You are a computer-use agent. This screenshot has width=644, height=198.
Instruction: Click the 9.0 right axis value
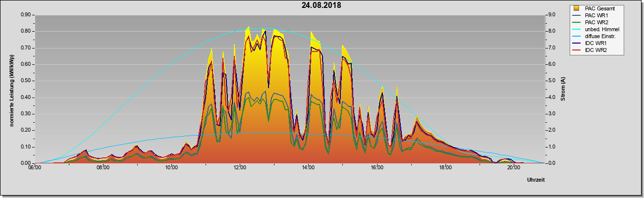551,15
